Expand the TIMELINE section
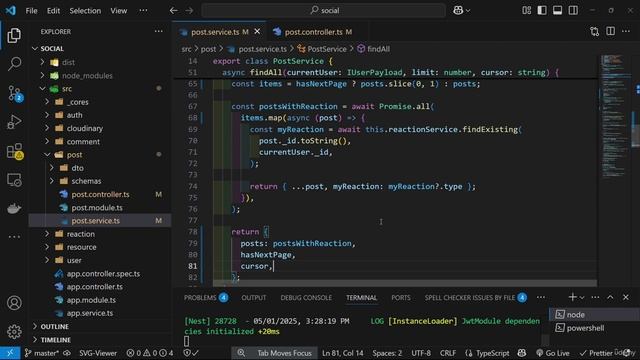The height and width of the screenshot is (360, 640). 100,340
